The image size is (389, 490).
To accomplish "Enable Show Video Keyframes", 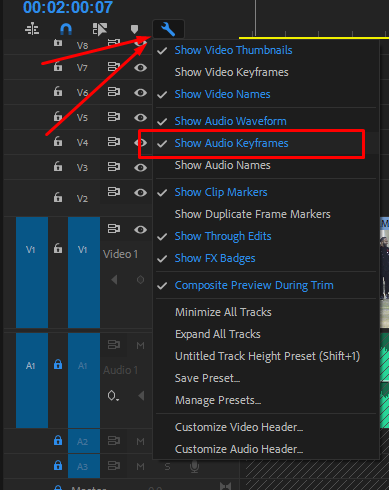I will click(x=266, y=72).
